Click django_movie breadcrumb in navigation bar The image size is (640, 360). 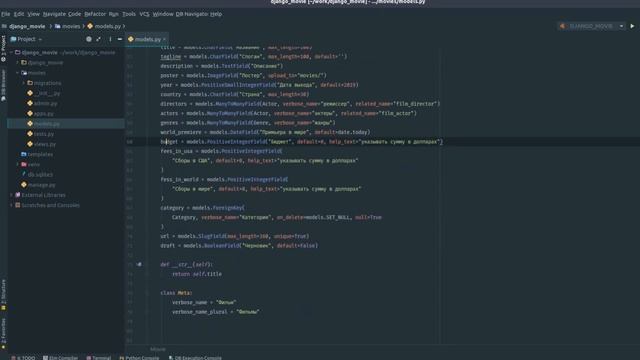pyautogui.click(x=27, y=26)
